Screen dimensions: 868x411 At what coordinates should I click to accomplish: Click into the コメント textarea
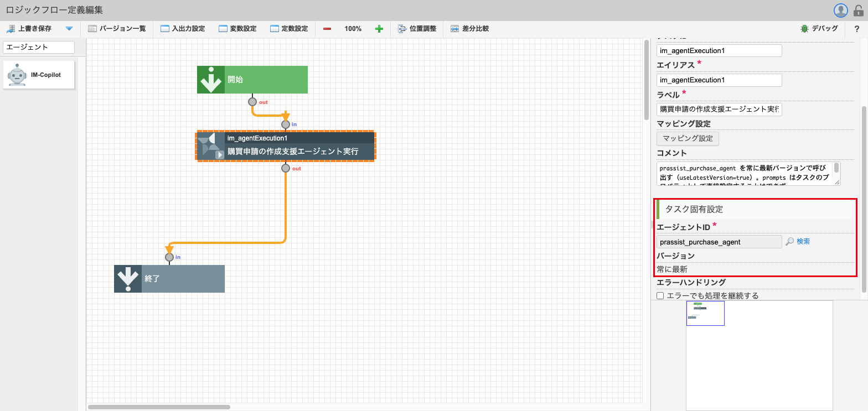[745, 174]
